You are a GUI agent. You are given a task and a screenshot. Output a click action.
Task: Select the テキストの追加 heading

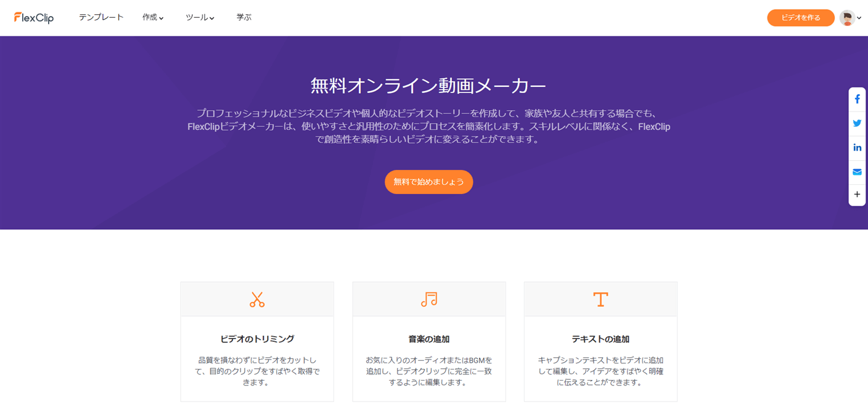pos(600,339)
